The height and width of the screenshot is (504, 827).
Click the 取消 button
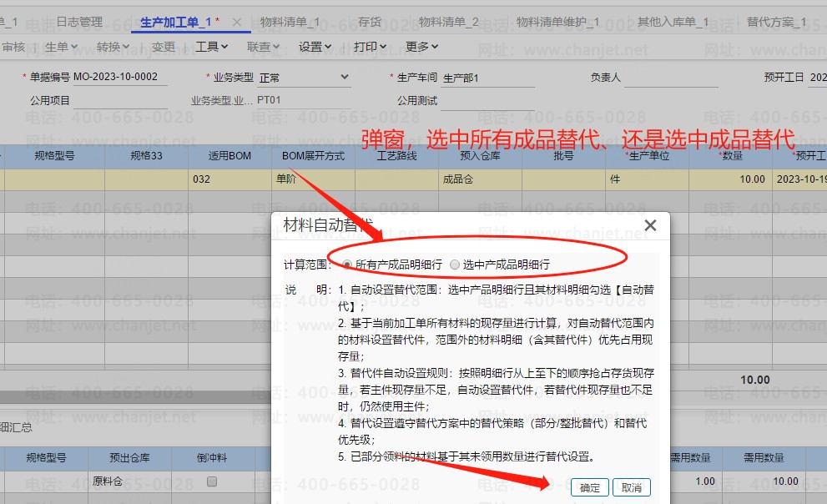tap(632, 488)
